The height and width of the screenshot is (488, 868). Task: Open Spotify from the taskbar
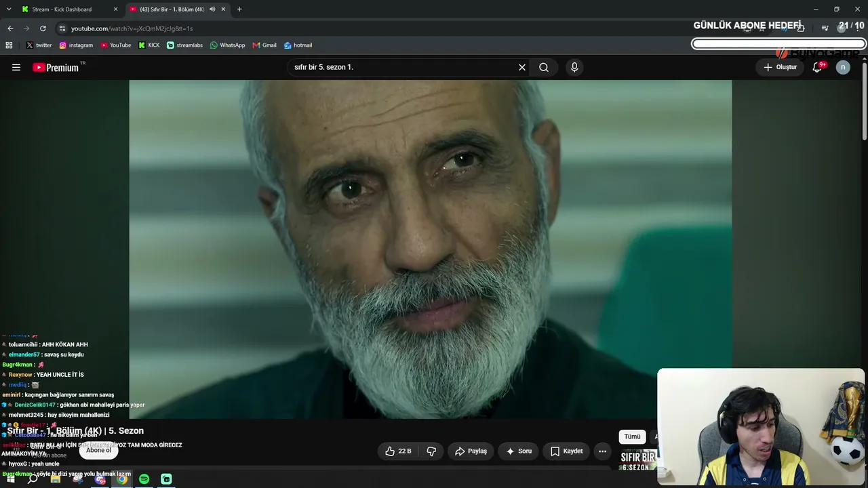pos(144,479)
